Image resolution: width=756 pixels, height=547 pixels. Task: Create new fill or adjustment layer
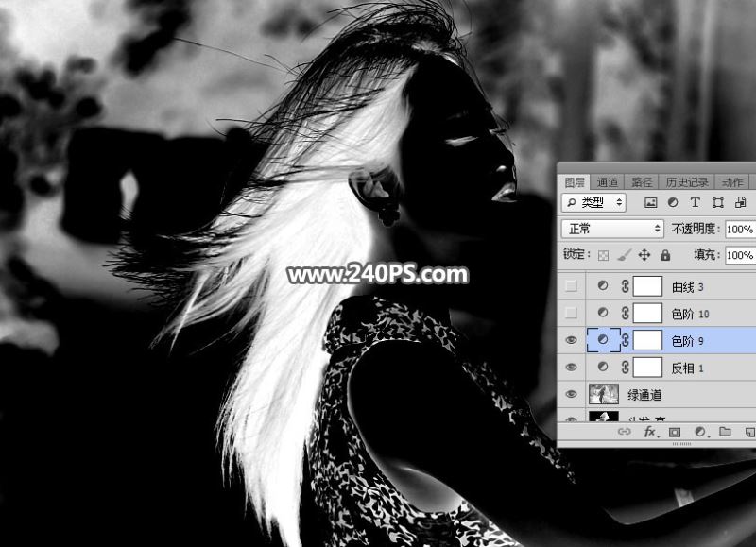(x=700, y=432)
